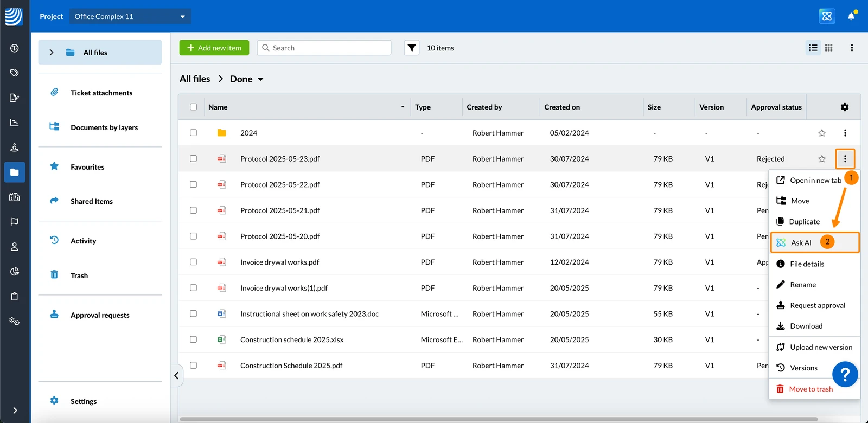Open the person icon in left rail

pyautogui.click(x=15, y=247)
